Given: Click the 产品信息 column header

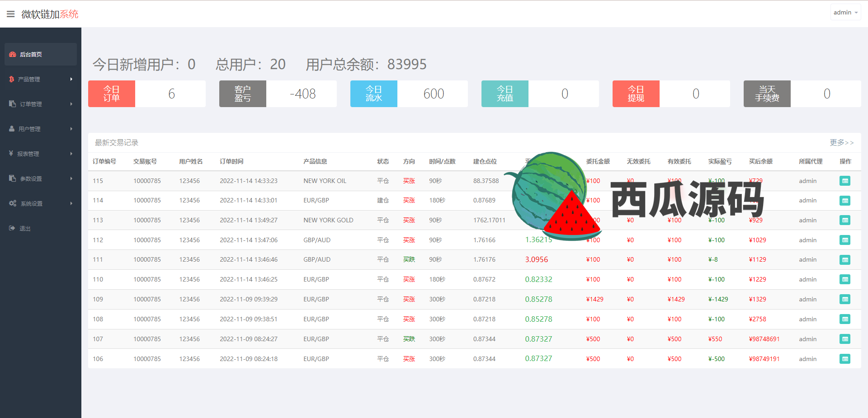Looking at the screenshot, I should pyautogui.click(x=315, y=161).
